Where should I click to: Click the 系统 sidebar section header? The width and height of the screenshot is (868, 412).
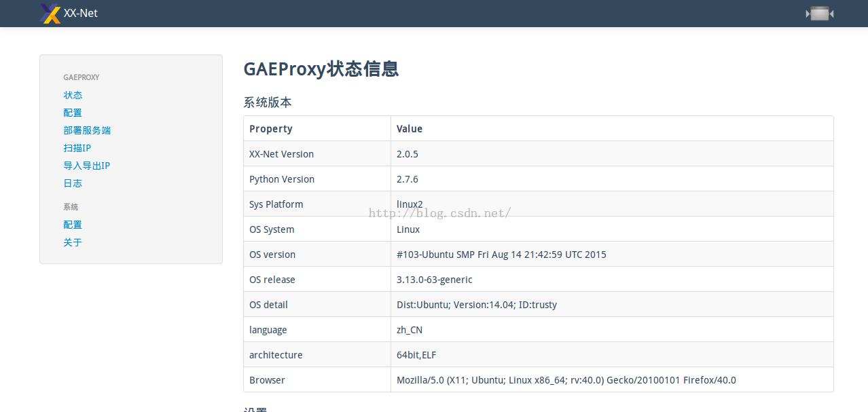coord(71,207)
